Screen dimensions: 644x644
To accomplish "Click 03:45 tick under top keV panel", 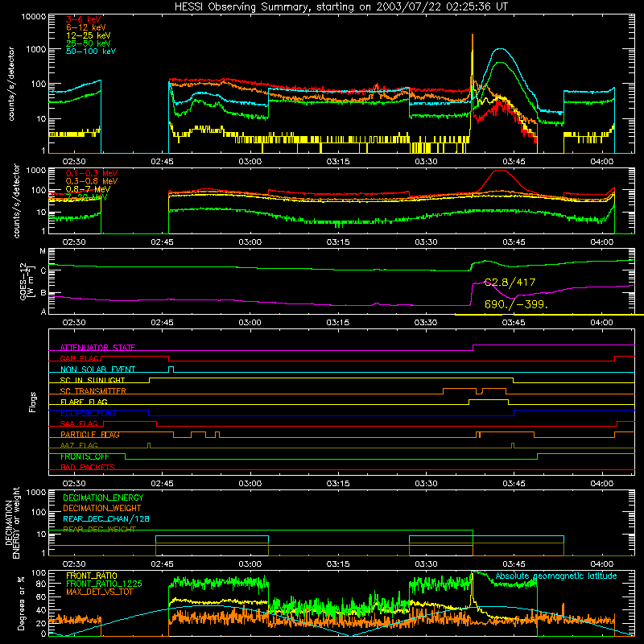I will point(514,162).
